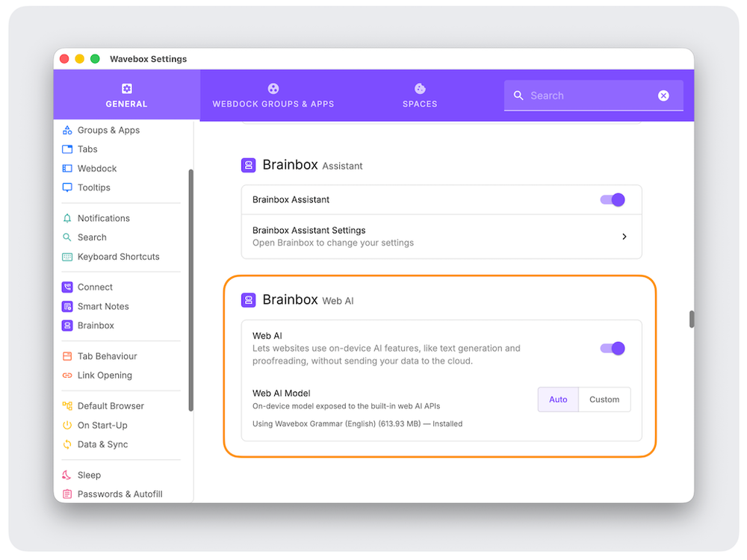
Task: Go to On Start-Up settings
Action: pos(102,426)
